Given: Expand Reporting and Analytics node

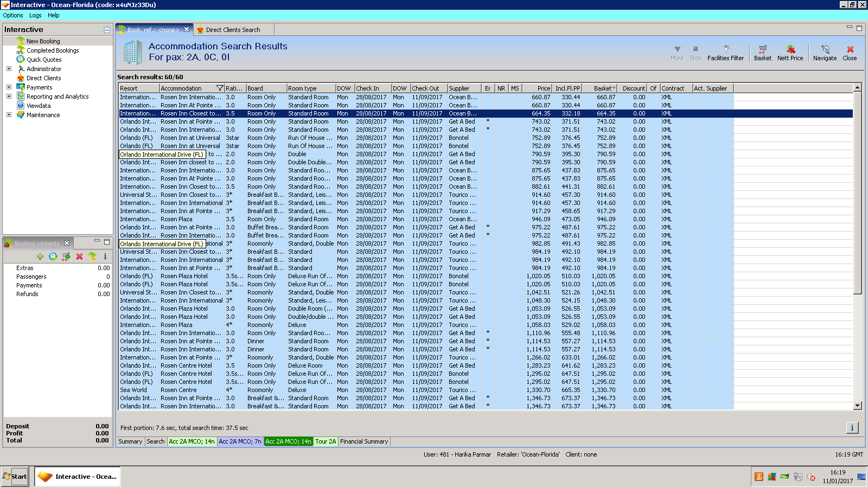Looking at the screenshot, I should coord(9,97).
